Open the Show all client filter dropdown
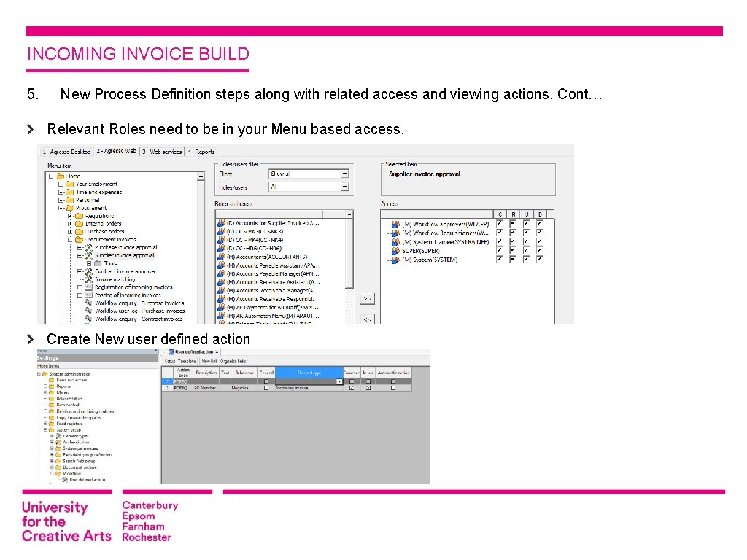747x560 pixels. pos(344,174)
